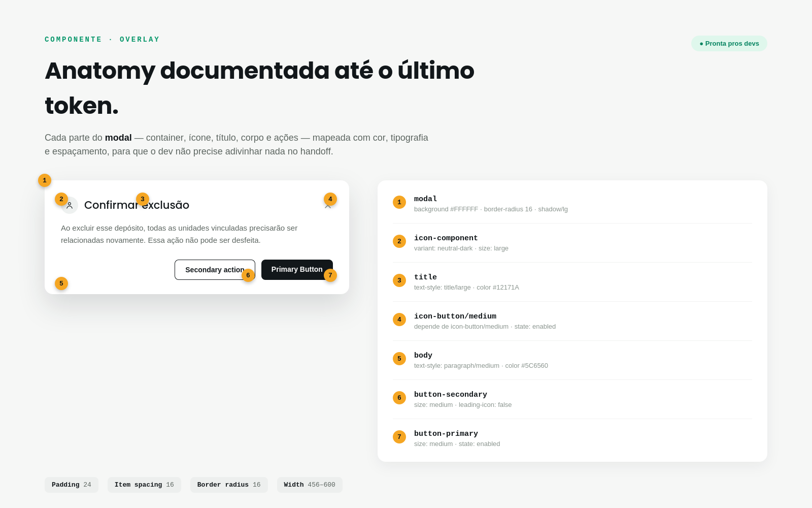
Task: Click the 'body' entry in the spec list
Action: click(x=572, y=360)
